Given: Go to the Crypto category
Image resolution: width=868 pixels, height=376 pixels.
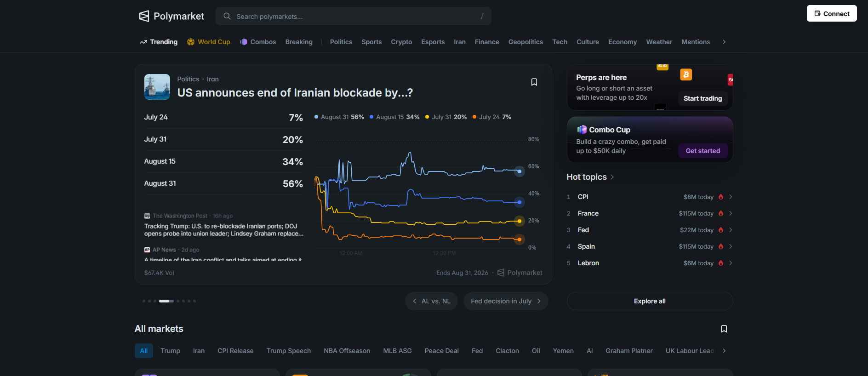Looking at the screenshot, I should 401,42.
